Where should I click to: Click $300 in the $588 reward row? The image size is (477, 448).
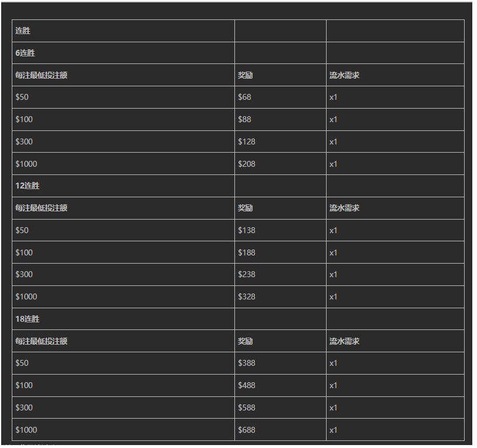coord(24,407)
